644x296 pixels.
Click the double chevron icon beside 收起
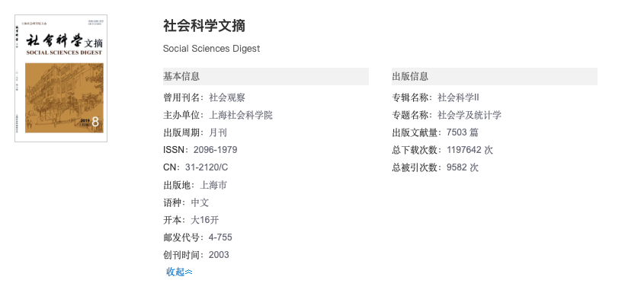[x=188, y=272]
